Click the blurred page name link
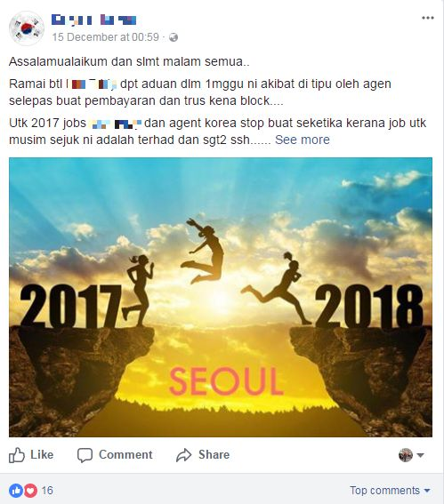 (94, 20)
